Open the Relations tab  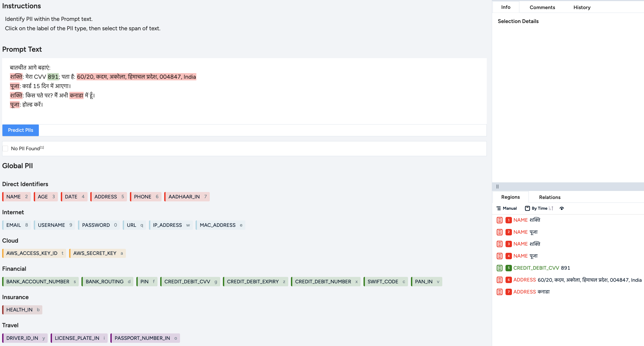pos(549,197)
